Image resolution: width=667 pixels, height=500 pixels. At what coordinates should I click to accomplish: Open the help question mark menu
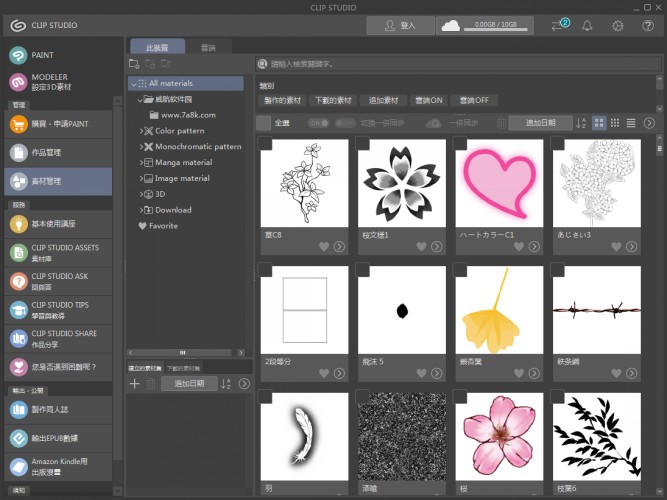[x=648, y=26]
